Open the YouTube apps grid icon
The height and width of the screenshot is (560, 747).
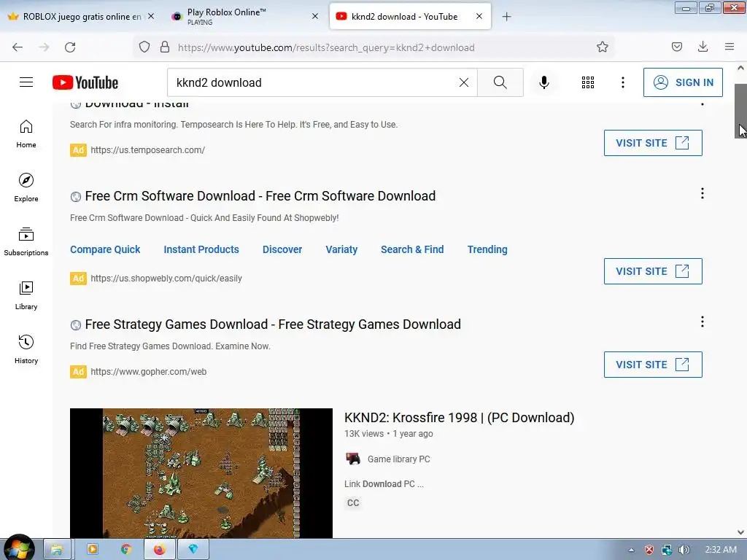pos(588,82)
